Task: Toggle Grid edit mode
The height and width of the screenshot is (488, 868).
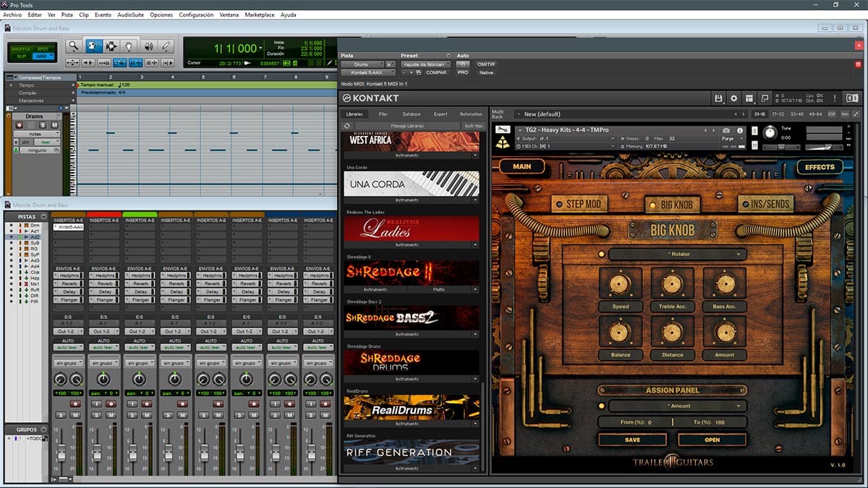Action: coord(43,56)
